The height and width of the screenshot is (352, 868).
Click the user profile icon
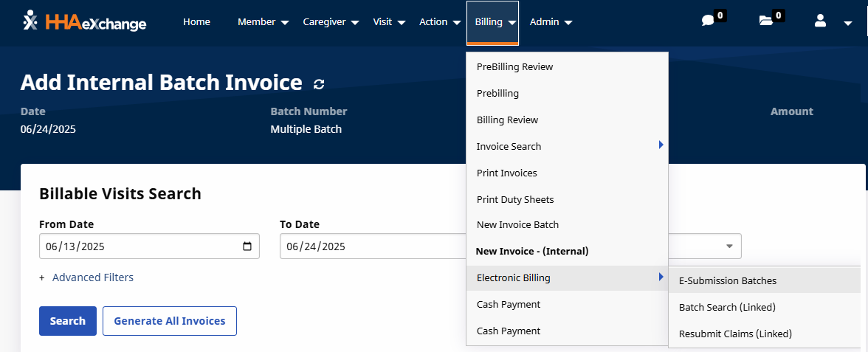click(820, 21)
